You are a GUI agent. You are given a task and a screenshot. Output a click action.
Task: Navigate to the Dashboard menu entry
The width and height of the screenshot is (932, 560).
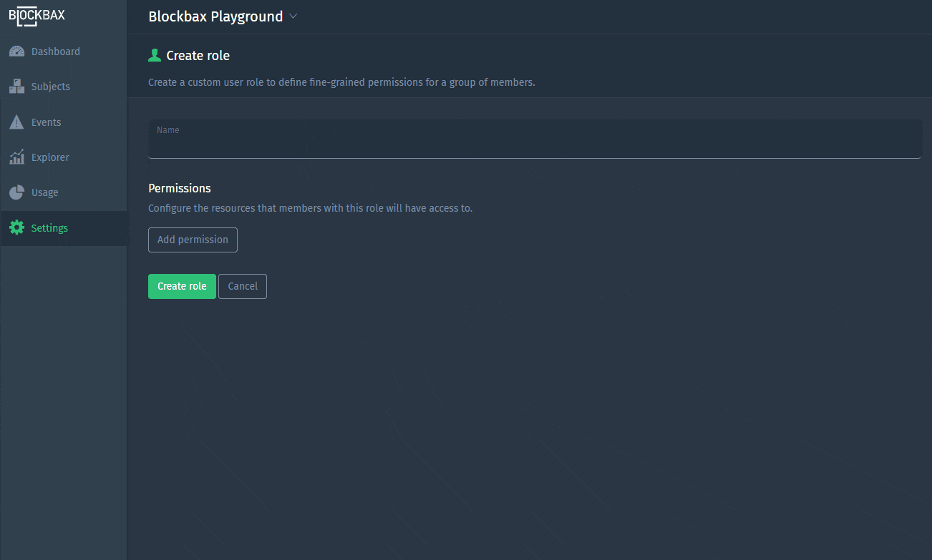tap(55, 51)
